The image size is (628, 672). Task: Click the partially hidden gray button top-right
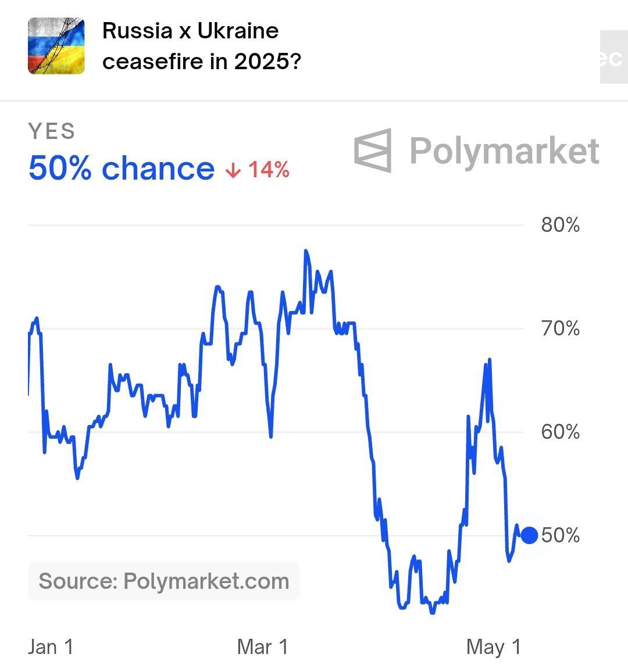click(613, 57)
